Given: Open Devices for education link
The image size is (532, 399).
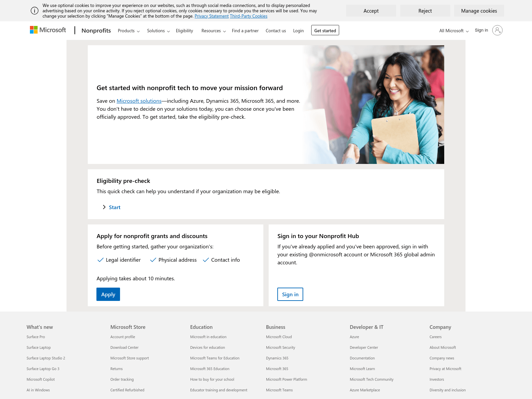Looking at the screenshot, I should tap(207, 347).
